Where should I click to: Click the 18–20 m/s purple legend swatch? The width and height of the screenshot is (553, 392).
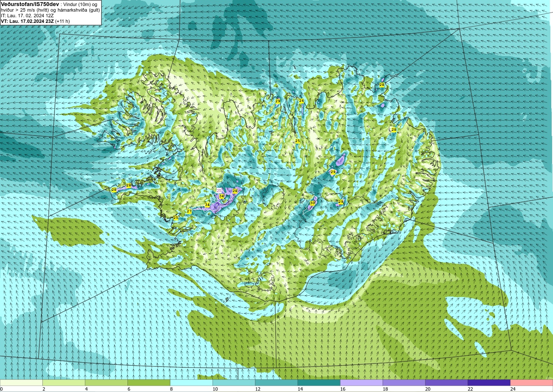[x=404, y=383]
